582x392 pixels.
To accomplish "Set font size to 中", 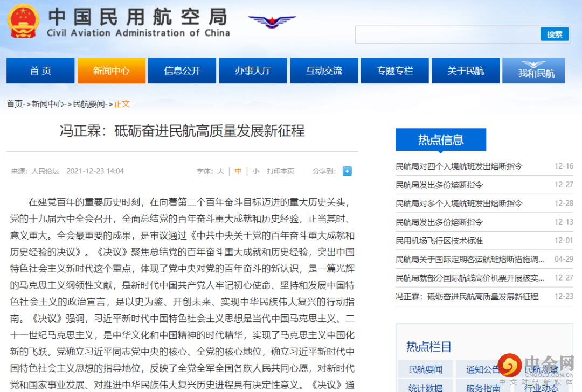I will point(238,171).
